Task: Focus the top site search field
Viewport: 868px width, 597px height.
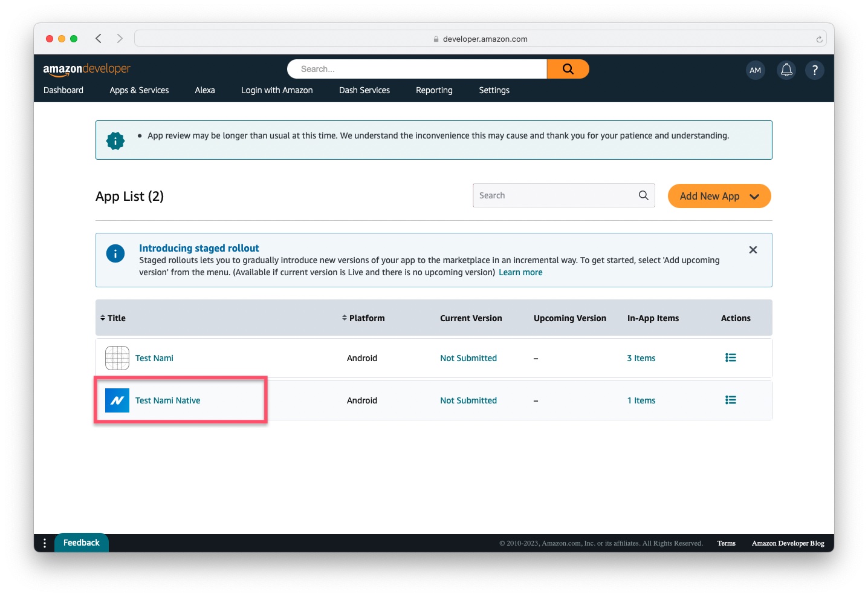Action: (x=417, y=69)
